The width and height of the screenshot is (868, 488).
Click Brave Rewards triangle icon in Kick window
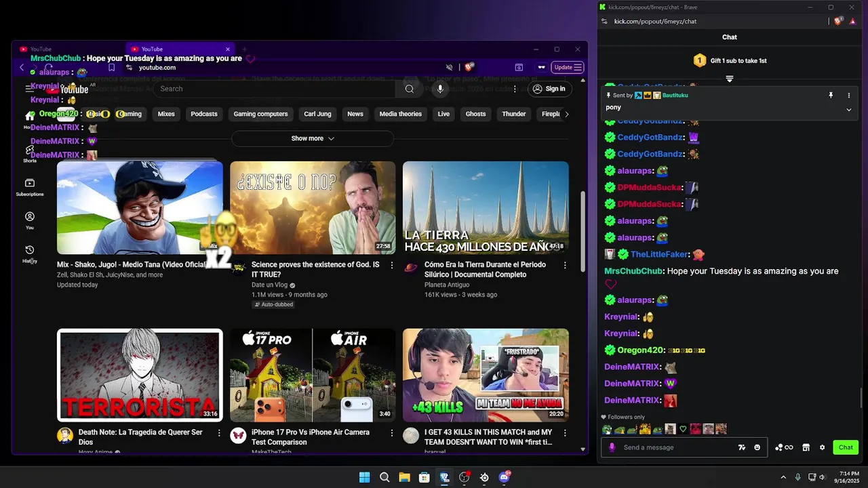point(852,21)
